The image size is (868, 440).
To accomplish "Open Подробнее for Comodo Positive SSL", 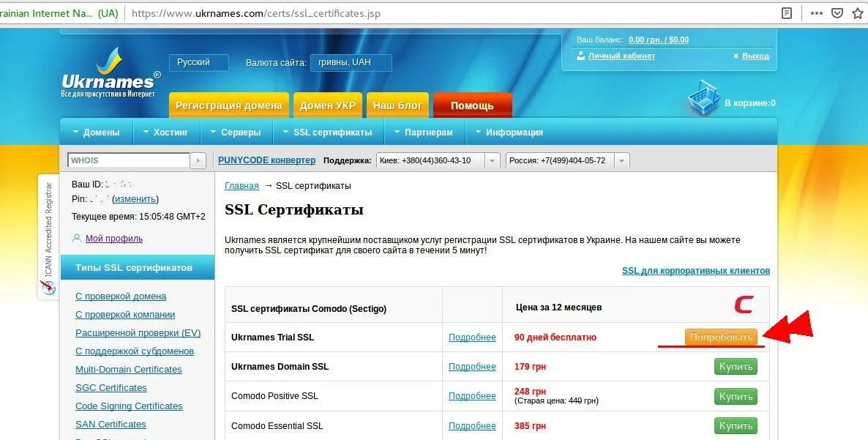I will [472, 396].
